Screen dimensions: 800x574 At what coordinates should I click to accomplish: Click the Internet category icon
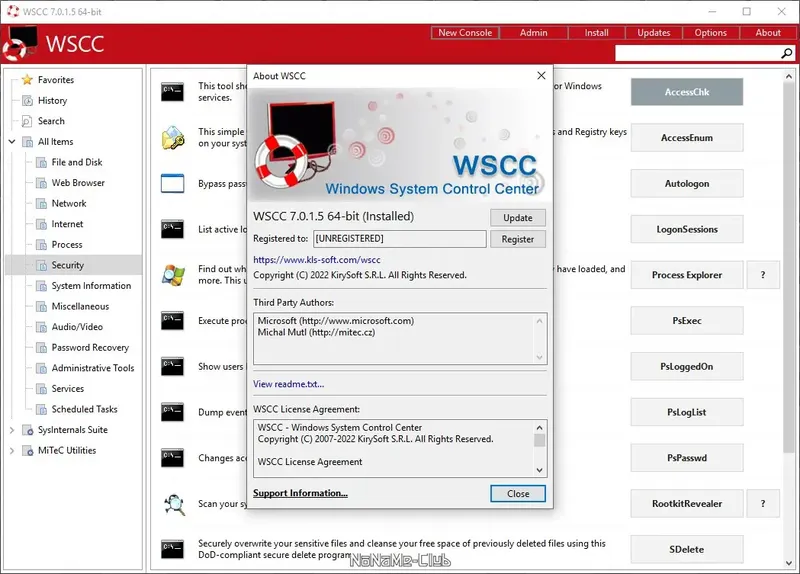[x=41, y=224]
